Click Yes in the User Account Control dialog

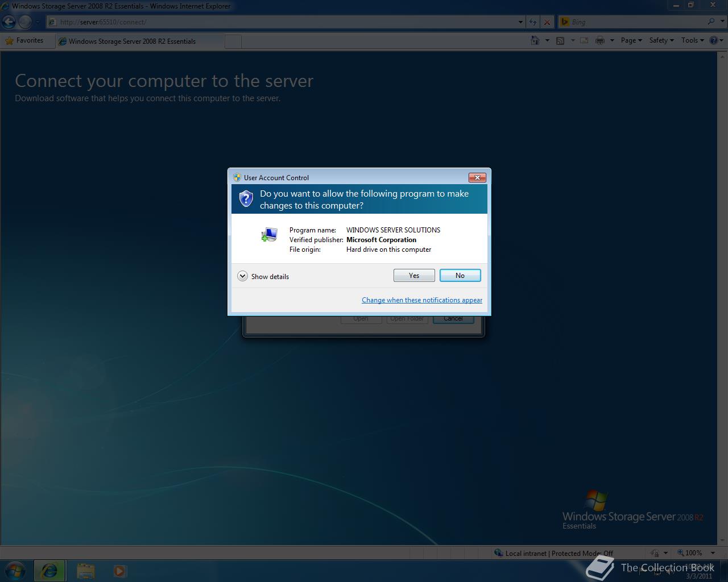pos(414,276)
